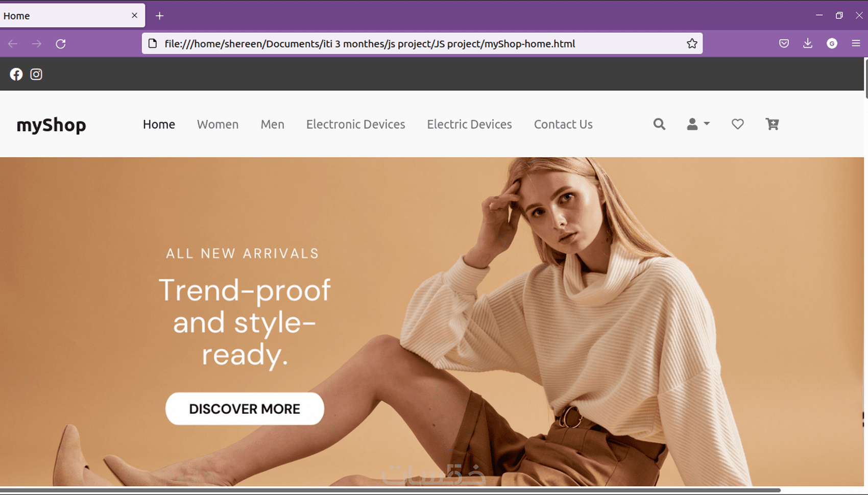Click the browser downloads icon
The width and height of the screenshot is (868, 495).
point(808,43)
